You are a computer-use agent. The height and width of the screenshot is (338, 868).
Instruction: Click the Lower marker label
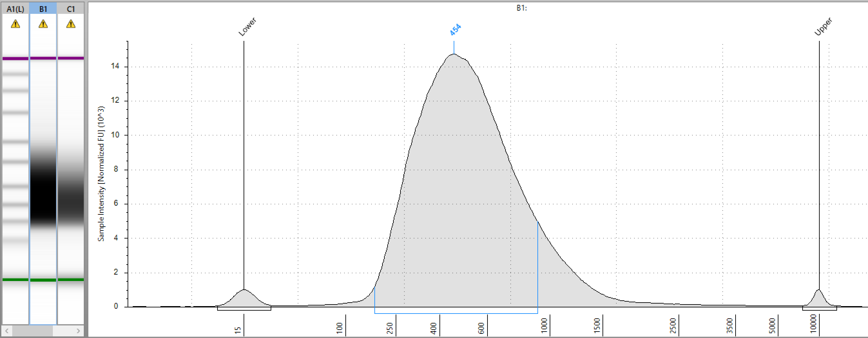[x=247, y=27]
